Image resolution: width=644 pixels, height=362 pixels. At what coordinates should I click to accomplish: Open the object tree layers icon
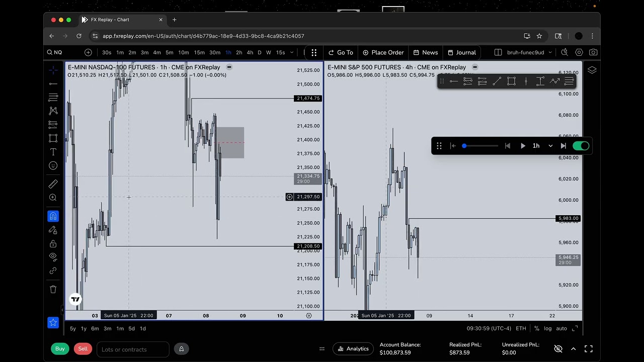592,70
